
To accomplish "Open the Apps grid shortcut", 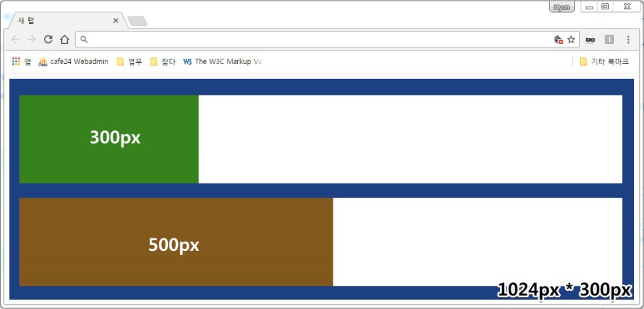I will click(x=21, y=61).
